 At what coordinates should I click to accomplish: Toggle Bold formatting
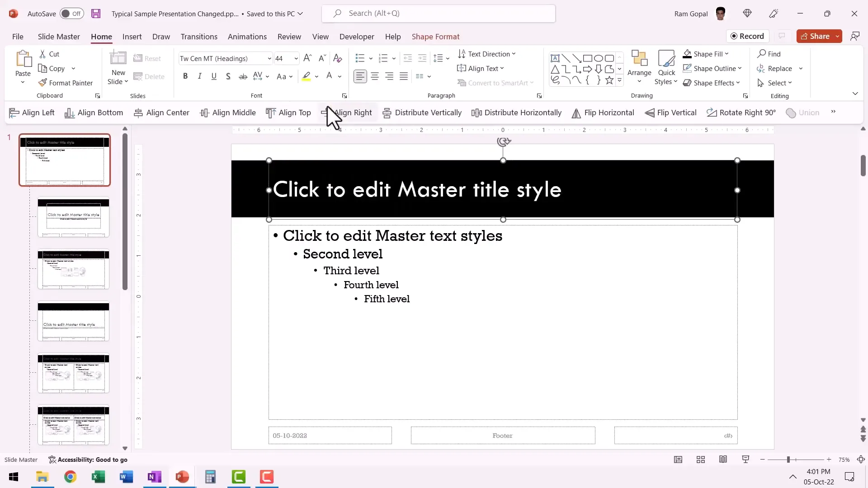185,76
